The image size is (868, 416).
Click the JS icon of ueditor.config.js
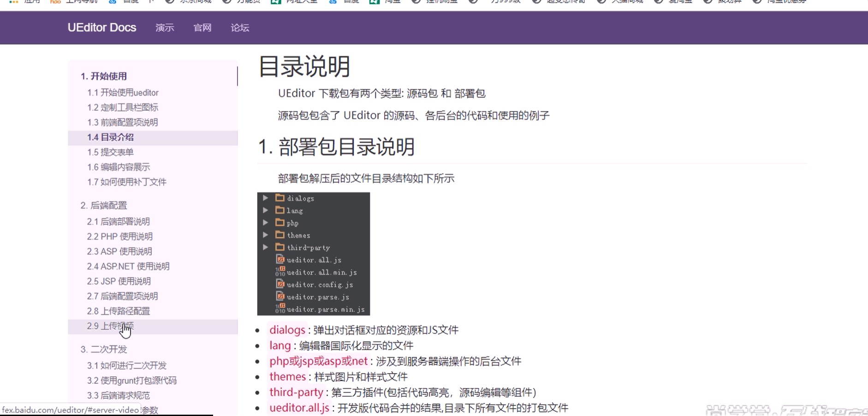[280, 284]
